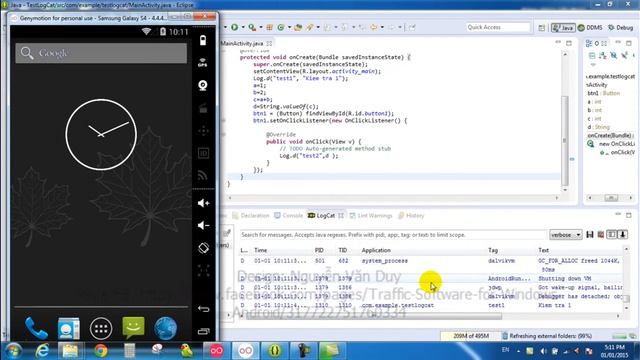The width and height of the screenshot is (640, 360).
Task: Select btn1 : Button in the Outline
Action: 604,93
